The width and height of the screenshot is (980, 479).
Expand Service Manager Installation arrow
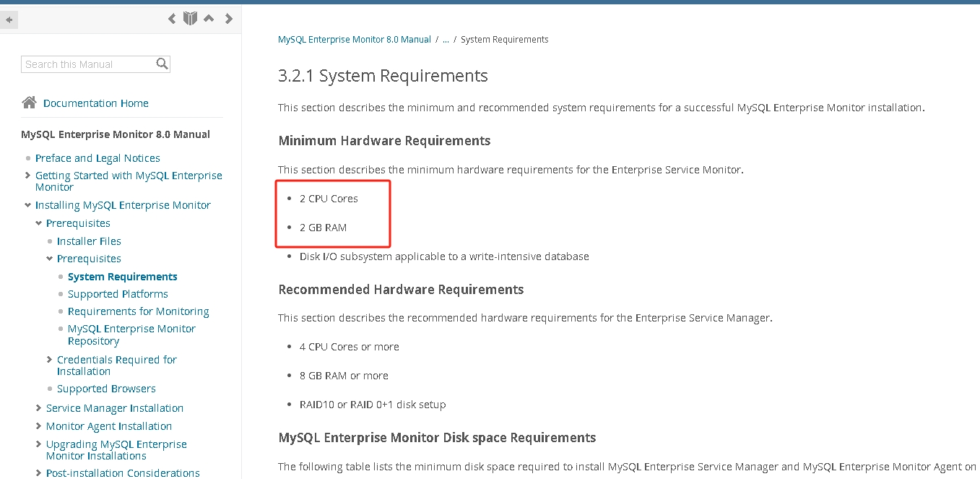tap(38, 407)
